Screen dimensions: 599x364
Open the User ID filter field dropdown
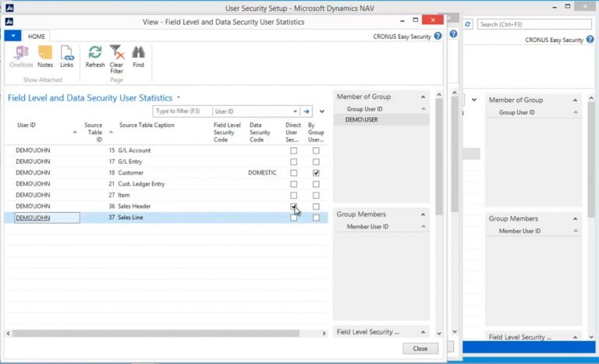point(294,111)
